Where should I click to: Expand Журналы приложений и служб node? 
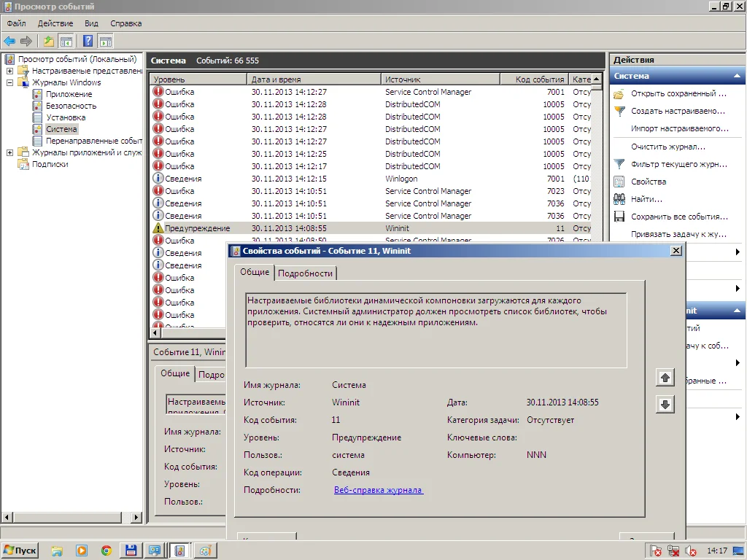coord(10,152)
